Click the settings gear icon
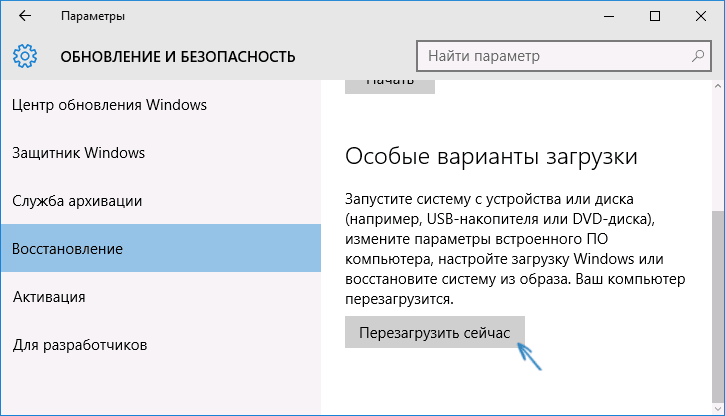The width and height of the screenshot is (725, 416). [26, 55]
